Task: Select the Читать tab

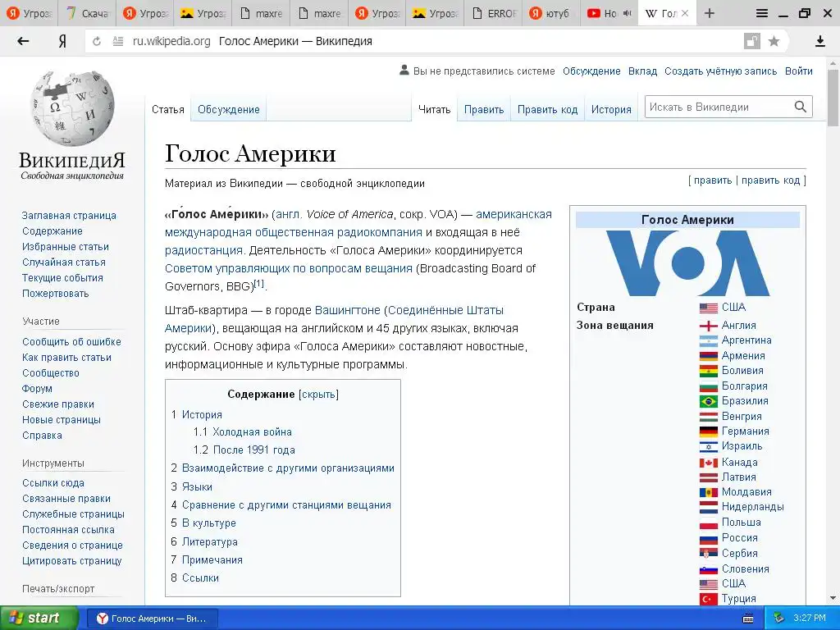Action: pos(435,109)
